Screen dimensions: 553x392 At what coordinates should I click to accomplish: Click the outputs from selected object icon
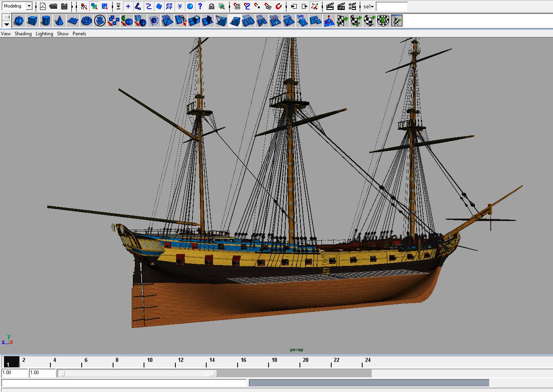pyautogui.click(x=304, y=6)
